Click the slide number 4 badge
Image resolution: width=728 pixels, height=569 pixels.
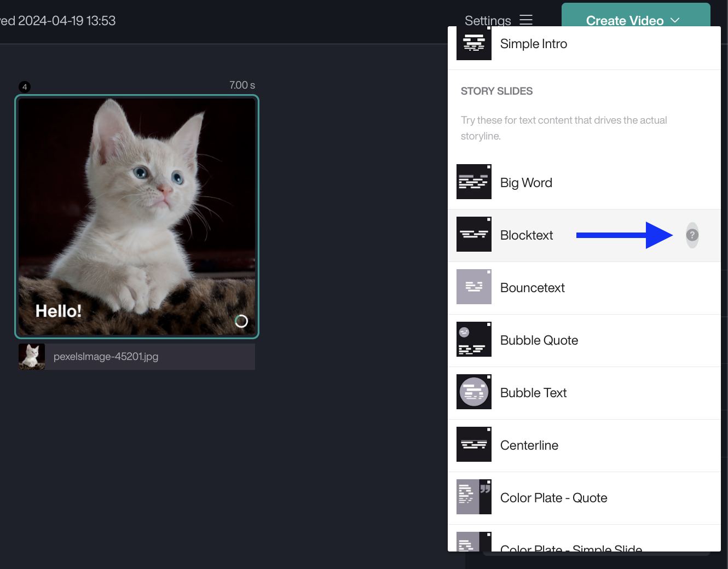tap(25, 86)
